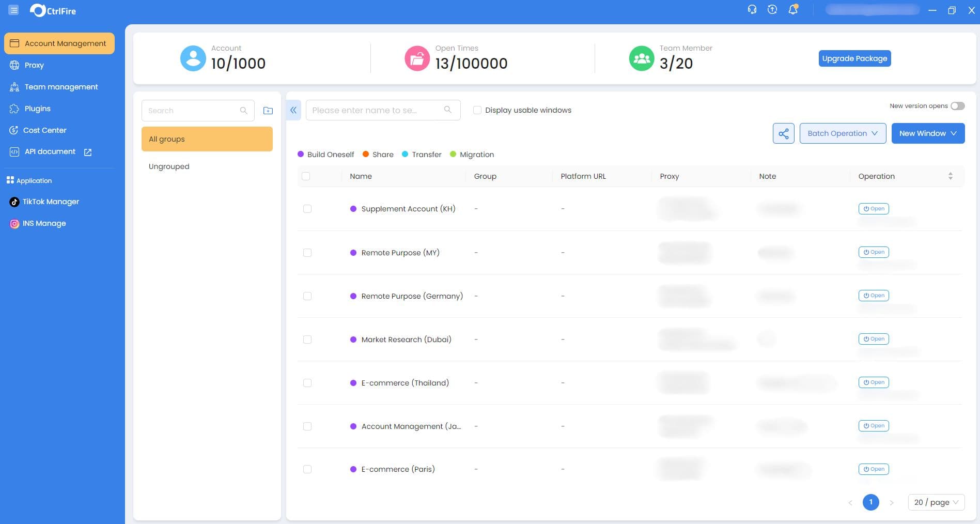Change page size via 20 / page dropdown

click(x=936, y=502)
